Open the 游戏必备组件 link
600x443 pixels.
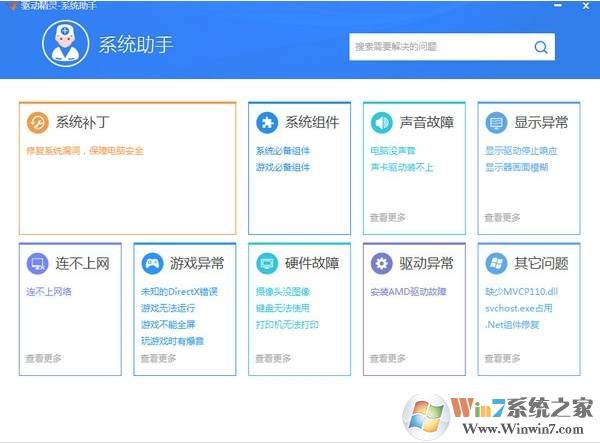coord(282,167)
